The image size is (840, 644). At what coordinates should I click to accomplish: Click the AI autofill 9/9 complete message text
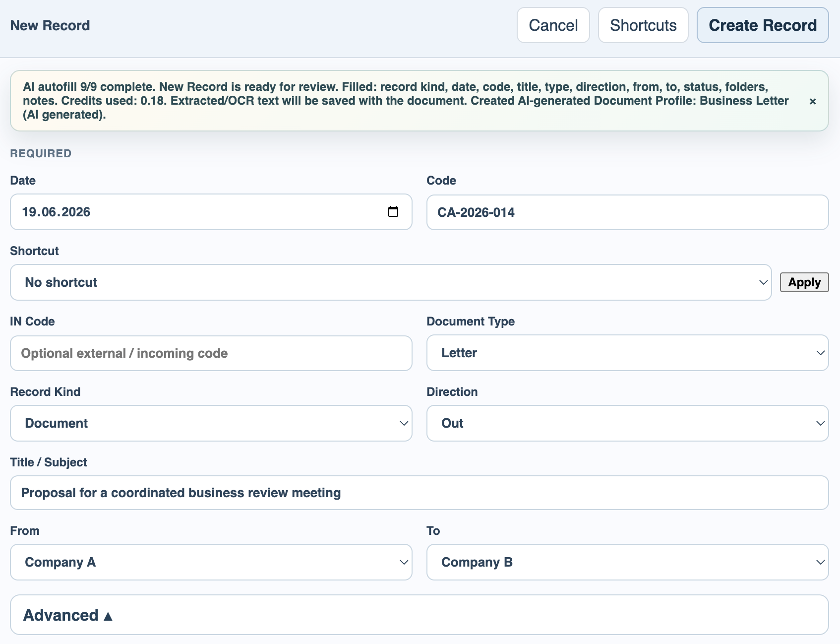pyautogui.click(x=406, y=101)
